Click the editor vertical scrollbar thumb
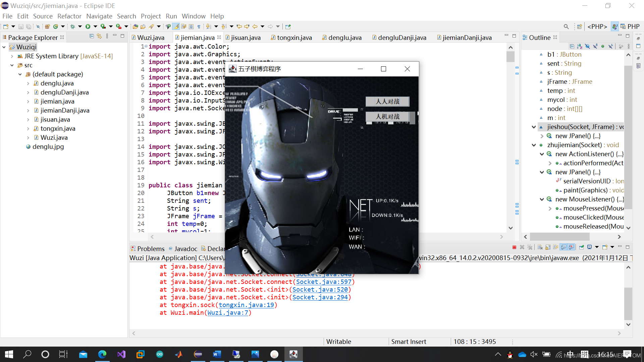Screen dimensions: 644x362 tap(511, 56)
